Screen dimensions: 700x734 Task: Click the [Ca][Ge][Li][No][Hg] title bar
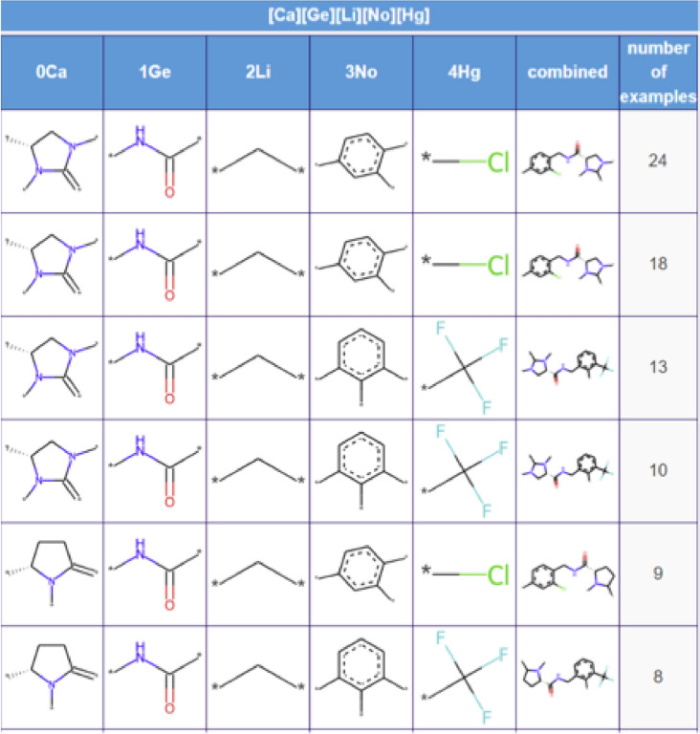pos(349,15)
